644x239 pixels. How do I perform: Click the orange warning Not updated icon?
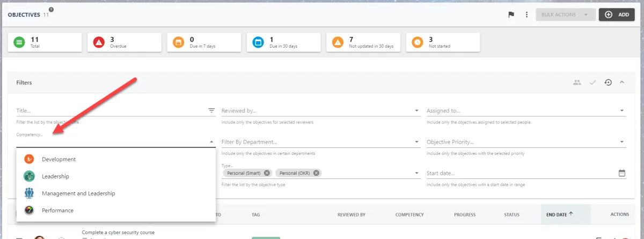click(338, 42)
